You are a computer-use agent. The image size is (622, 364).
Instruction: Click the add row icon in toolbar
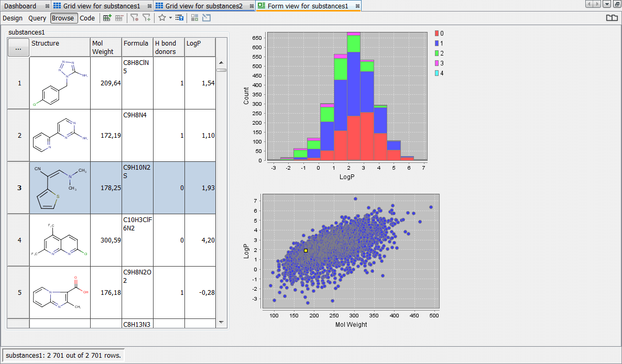point(107,18)
